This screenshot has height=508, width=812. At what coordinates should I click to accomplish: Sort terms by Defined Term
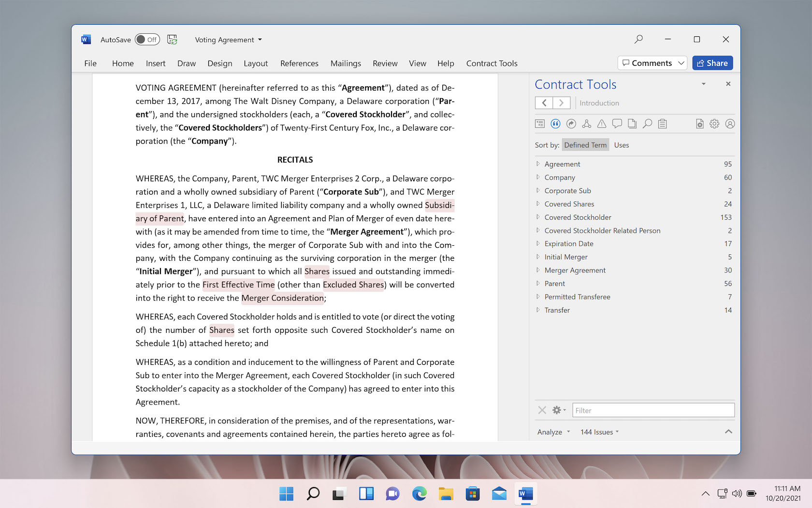point(585,145)
